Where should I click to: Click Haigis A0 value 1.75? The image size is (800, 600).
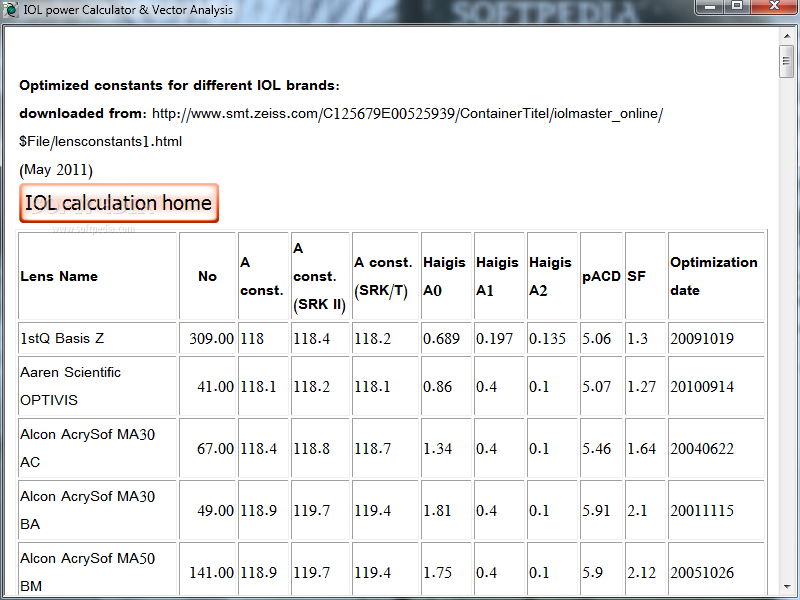tap(437, 572)
